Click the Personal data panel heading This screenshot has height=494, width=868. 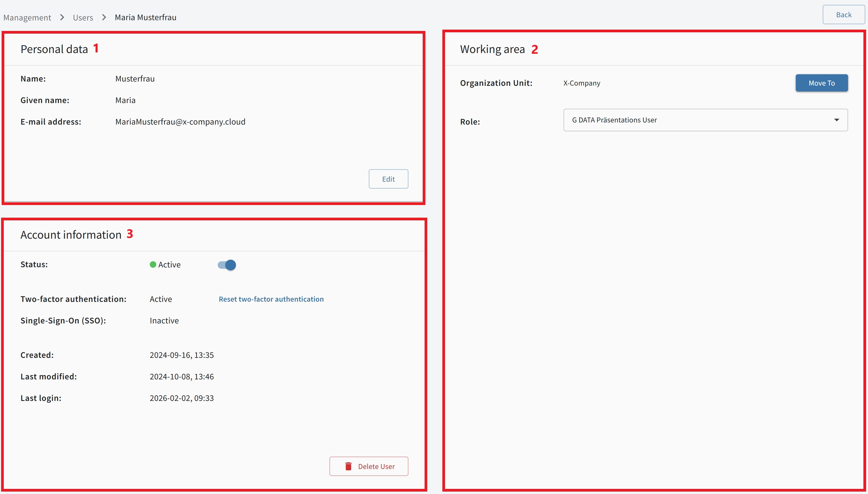click(x=54, y=49)
